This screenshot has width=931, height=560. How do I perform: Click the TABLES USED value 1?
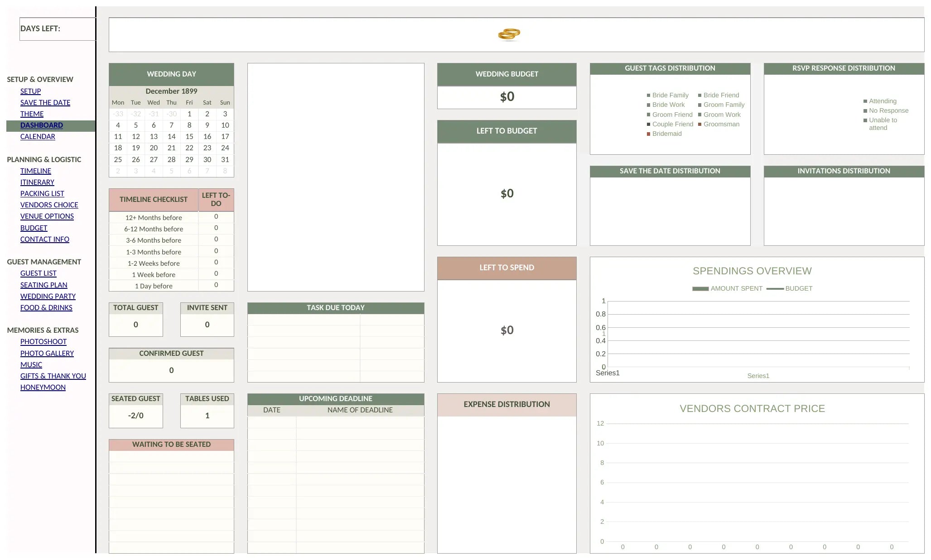pyautogui.click(x=207, y=416)
